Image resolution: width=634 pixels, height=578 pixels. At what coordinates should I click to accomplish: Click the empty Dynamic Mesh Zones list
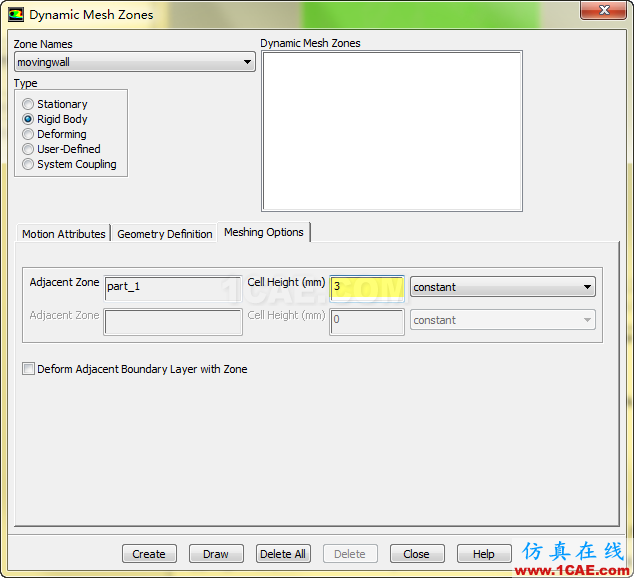coord(392,131)
